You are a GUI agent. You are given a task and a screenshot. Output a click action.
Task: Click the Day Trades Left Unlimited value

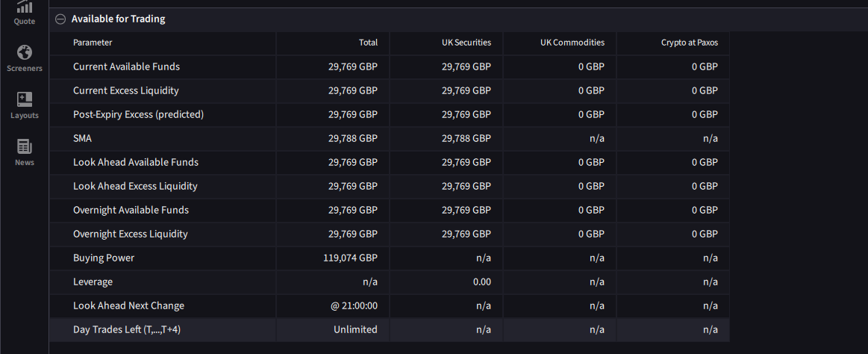click(355, 329)
